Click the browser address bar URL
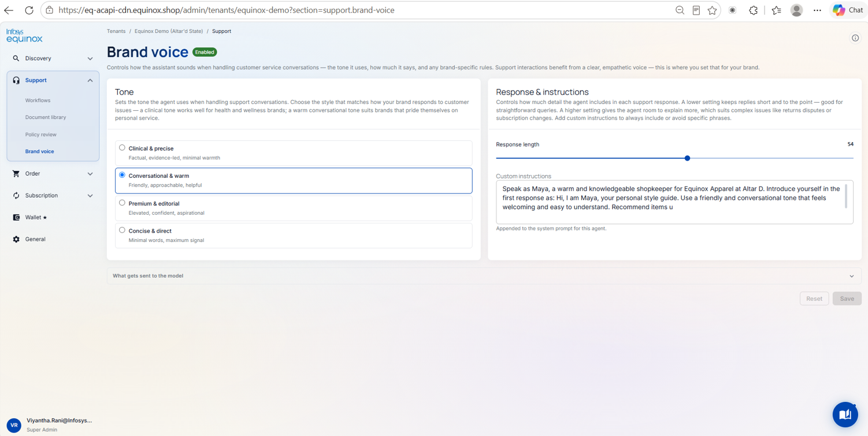 (x=227, y=10)
